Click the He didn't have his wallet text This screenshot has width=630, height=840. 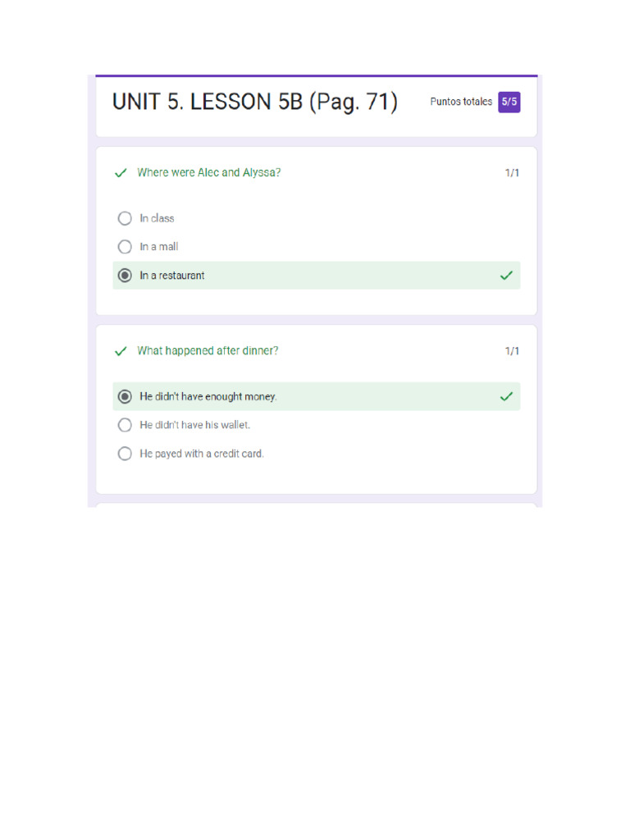(195, 425)
